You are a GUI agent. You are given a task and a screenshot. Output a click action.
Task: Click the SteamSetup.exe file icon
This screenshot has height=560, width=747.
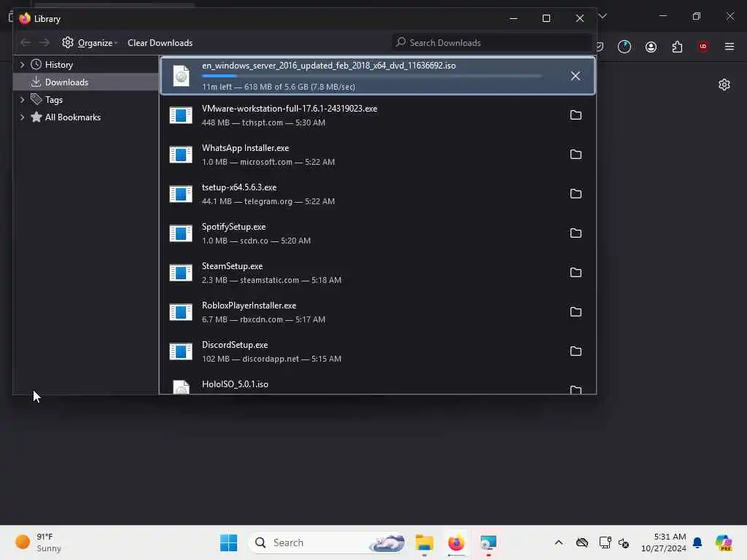point(181,273)
